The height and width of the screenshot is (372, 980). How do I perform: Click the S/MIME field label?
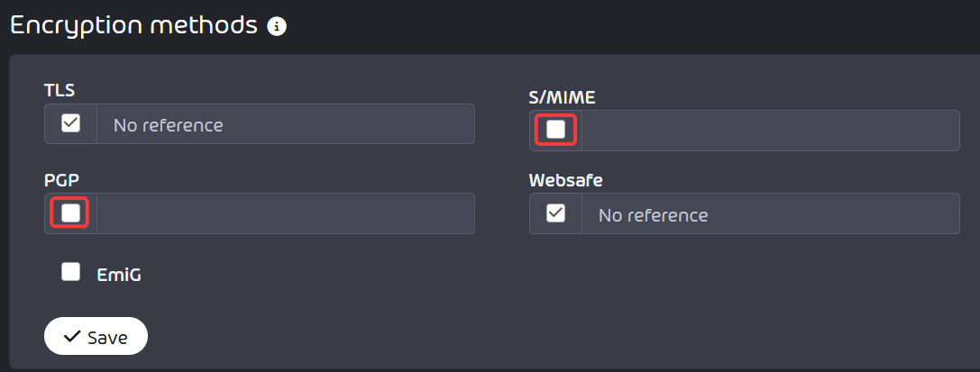(563, 96)
